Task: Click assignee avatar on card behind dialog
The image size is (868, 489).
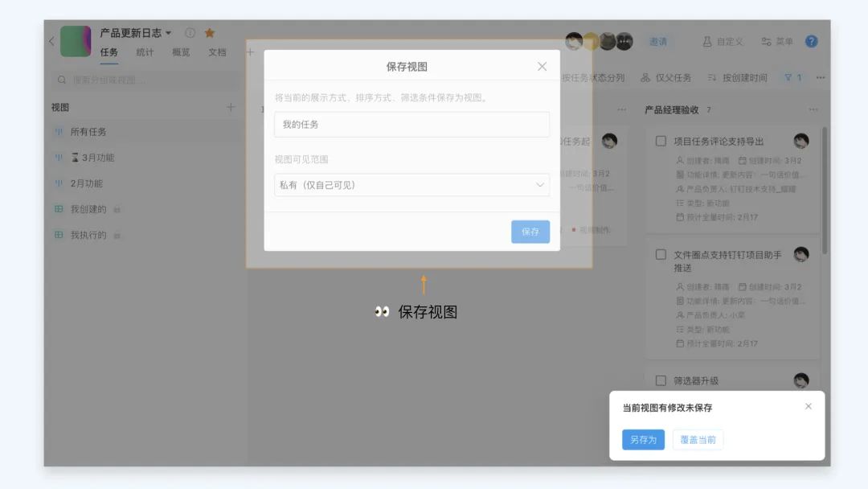Action: click(609, 142)
